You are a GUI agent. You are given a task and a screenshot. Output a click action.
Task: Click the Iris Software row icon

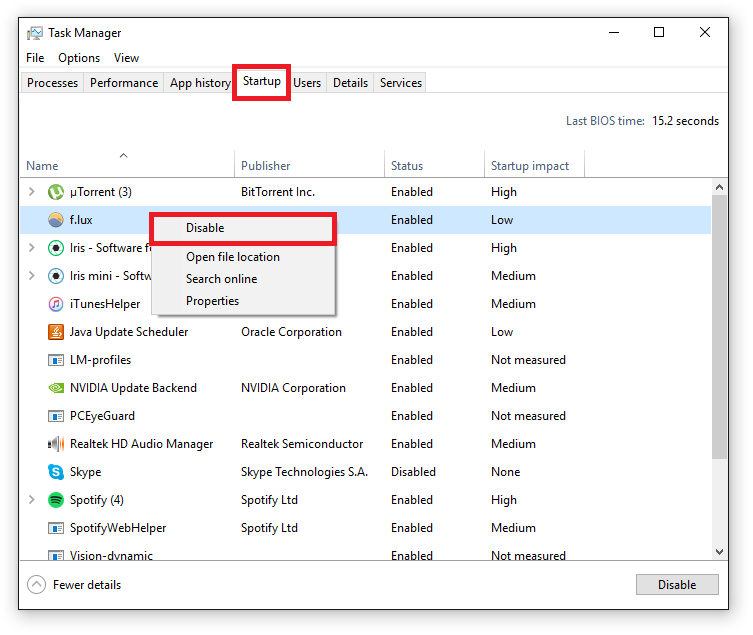coord(56,248)
